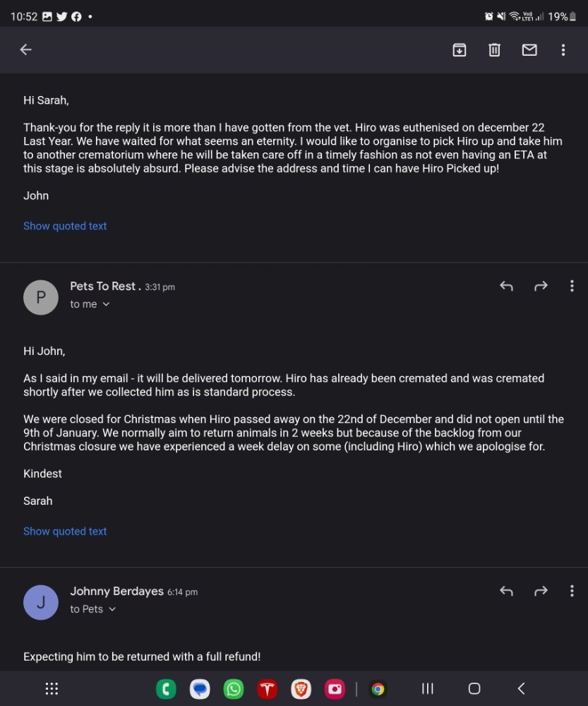Image resolution: width=588 pixels, height=706 pixels.
Task: Tap Johnny Berdayes sender avatar
Action: (x=41, y=602)
